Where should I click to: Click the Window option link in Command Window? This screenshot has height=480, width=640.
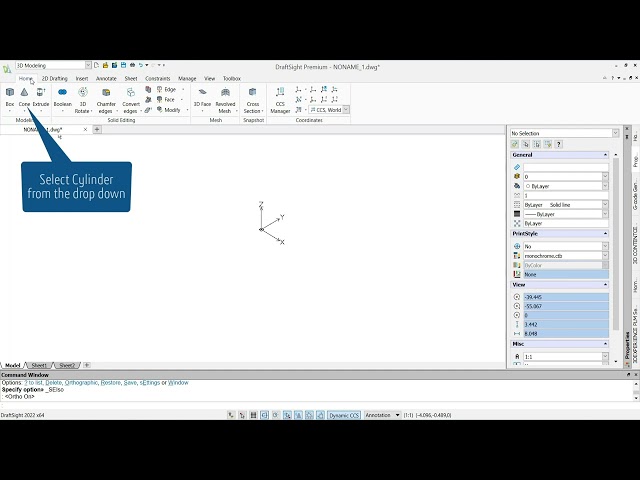click(178, 383)
